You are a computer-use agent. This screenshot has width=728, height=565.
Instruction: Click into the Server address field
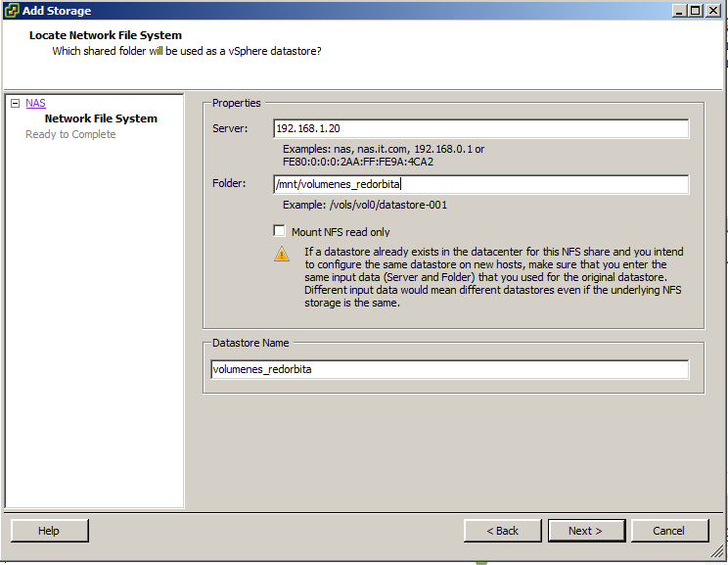pyautogui.click(x=480, y=128)
